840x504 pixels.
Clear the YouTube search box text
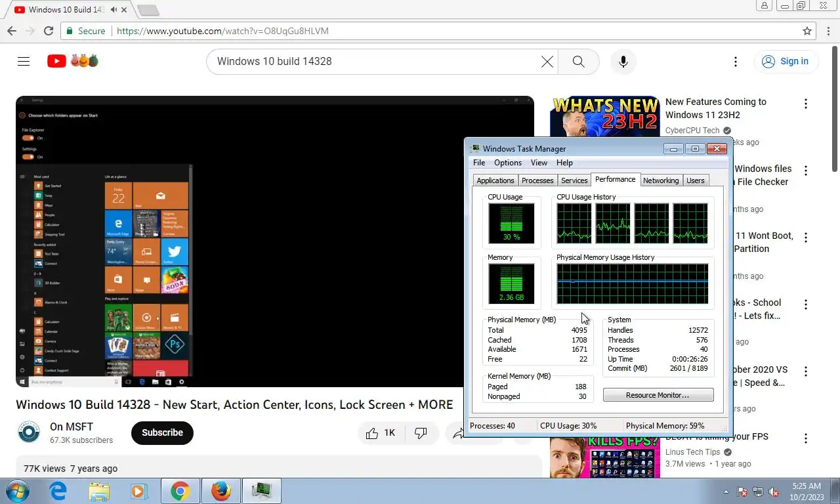(x=547, y=62)
